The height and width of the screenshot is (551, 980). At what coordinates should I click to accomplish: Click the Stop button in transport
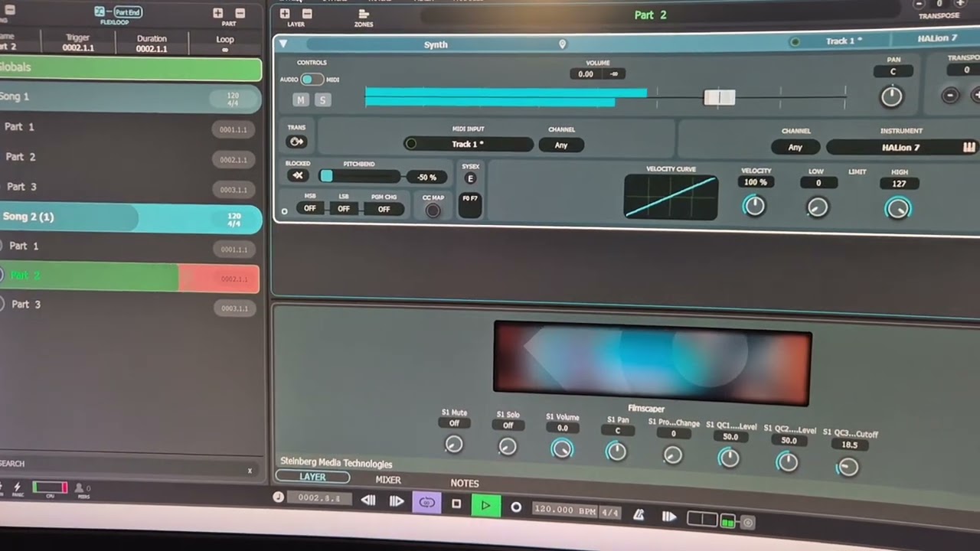tap(456, 504)
